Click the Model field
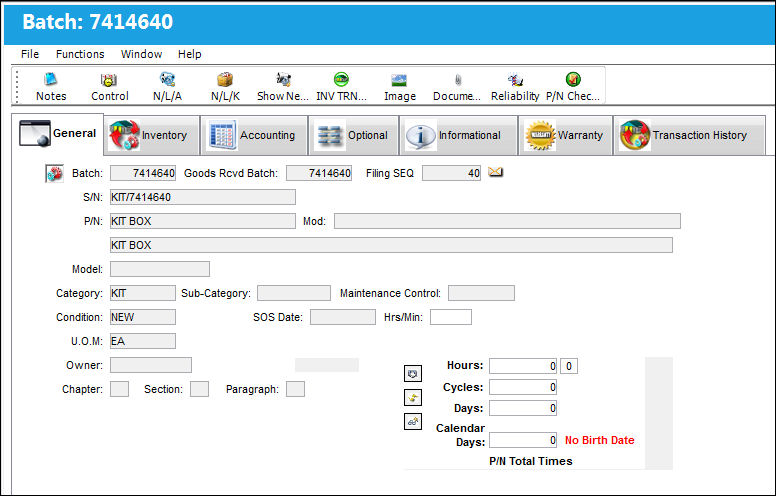The width and height of the screenshot is (776, 496). tap(160, 269)
